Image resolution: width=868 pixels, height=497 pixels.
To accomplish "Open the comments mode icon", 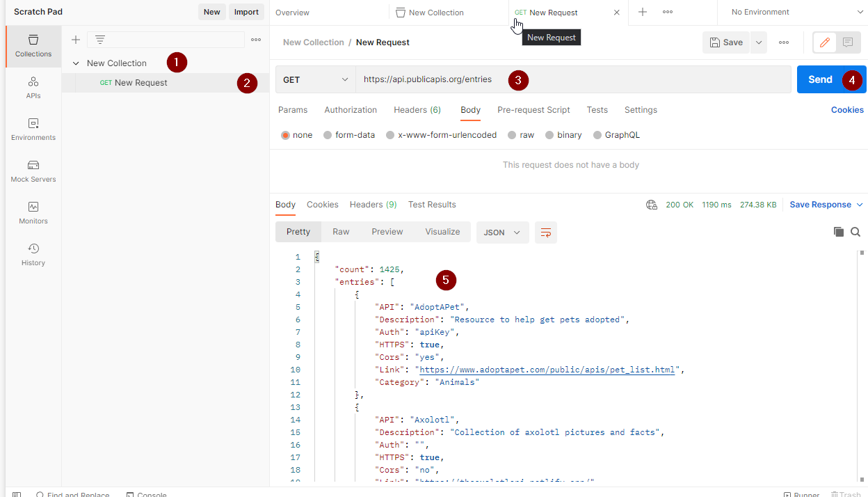I will 847,42.
